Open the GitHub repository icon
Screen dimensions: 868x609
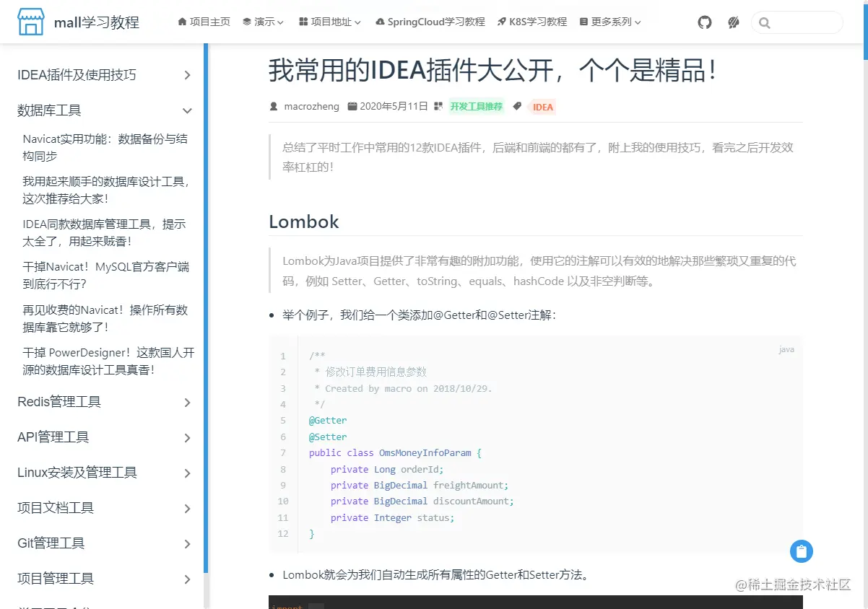(705, 22)
